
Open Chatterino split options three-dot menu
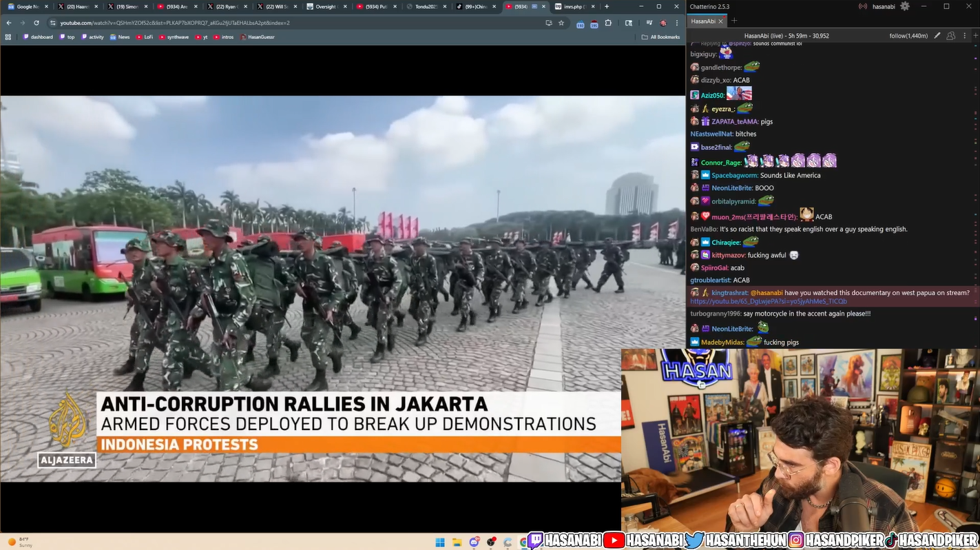click(966, 35)
